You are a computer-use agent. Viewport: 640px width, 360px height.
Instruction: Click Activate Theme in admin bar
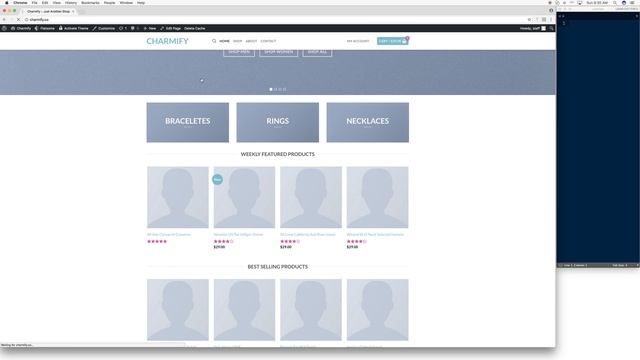point(74,28)
